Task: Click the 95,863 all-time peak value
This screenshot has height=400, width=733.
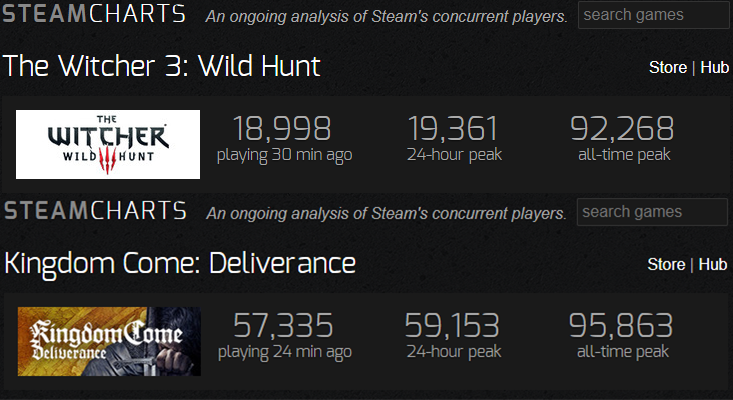Action: tap(621, 326)
